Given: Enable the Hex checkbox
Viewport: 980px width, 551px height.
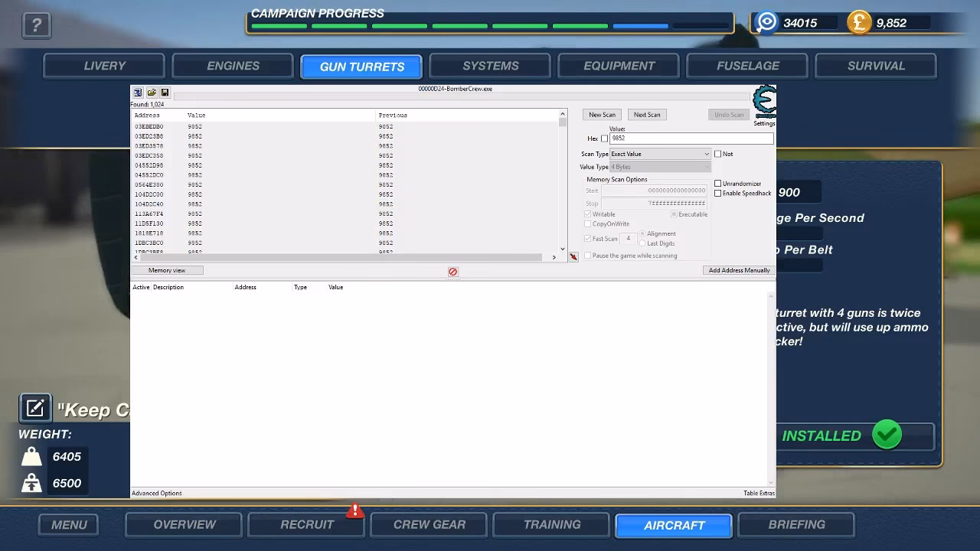Looking at the screenshot, I should click(x=604, y=139).
